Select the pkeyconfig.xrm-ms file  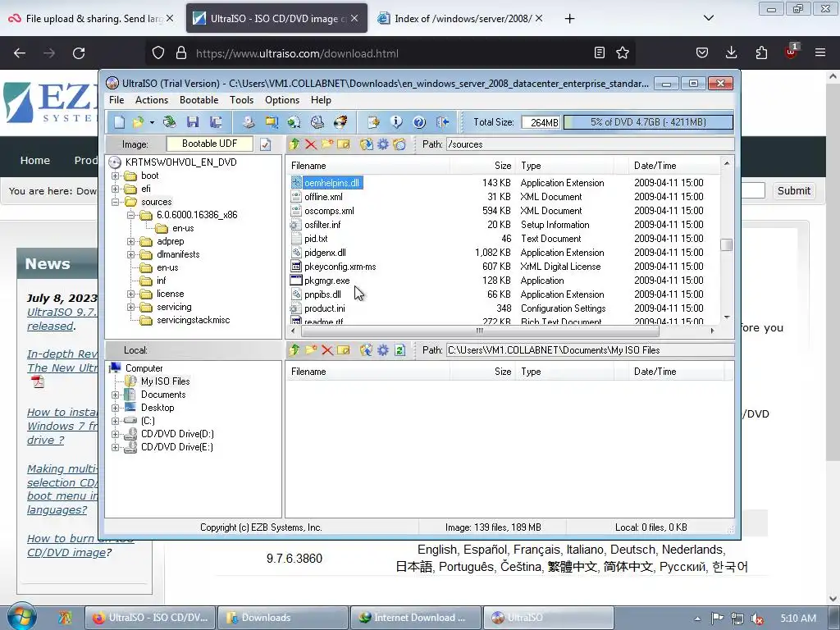point(340,267)
